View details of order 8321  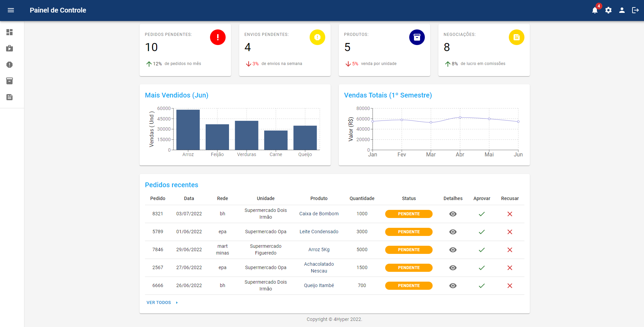453,214
